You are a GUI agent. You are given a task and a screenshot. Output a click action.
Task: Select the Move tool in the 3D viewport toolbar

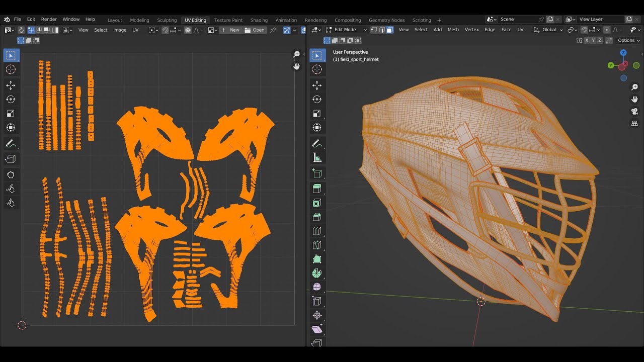click(317, 85)
